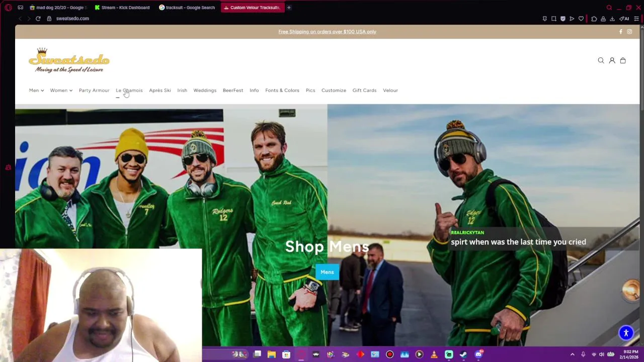
Task: Open the browser downloads panel
Action: click(x=612, y=19)
